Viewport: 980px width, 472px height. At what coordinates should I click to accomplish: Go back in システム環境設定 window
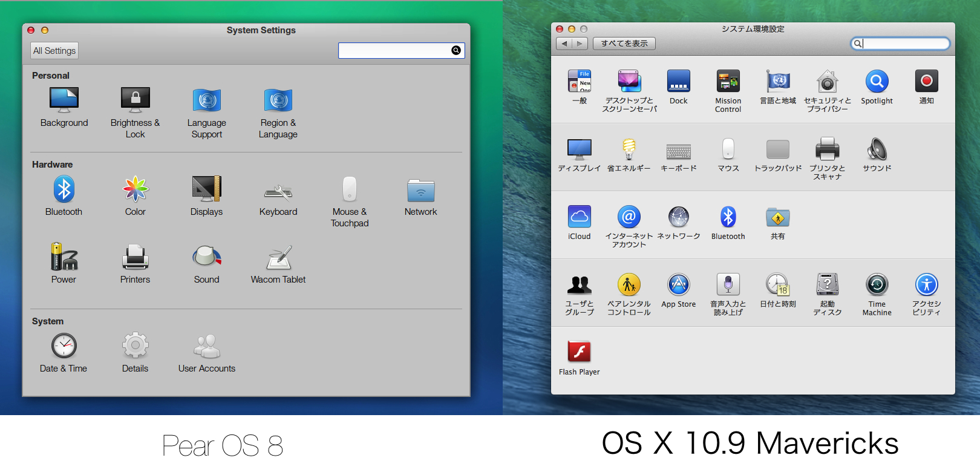point(564,44)
